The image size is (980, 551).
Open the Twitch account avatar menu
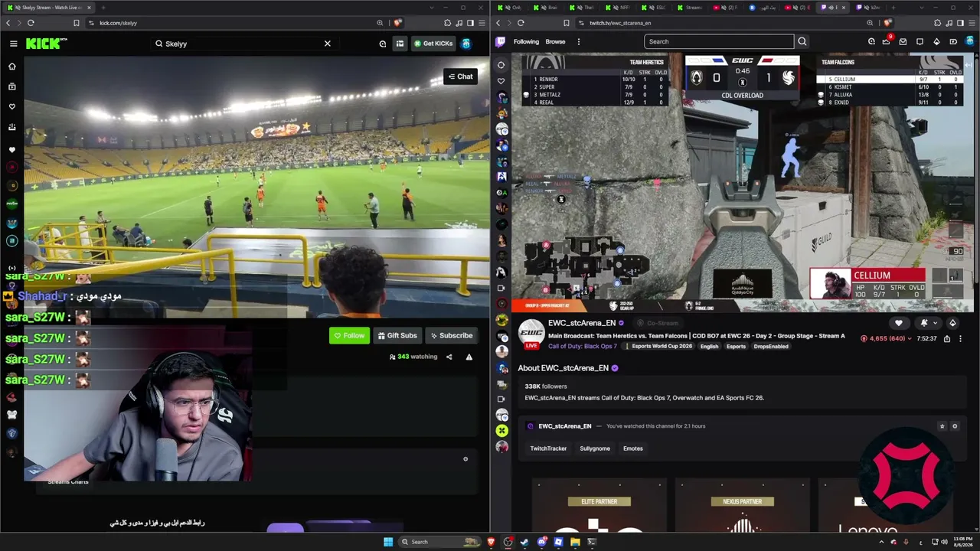pos(969,42)
